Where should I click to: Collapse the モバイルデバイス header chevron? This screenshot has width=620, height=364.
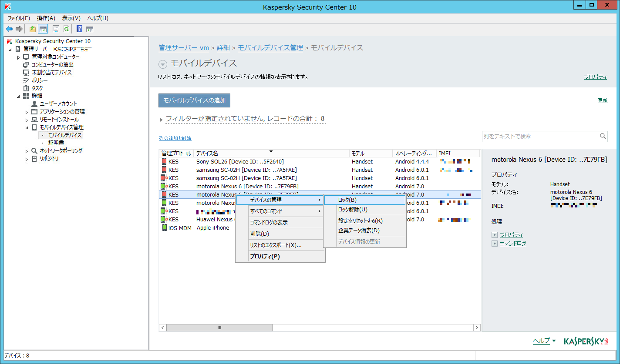pyautogui.click(x=163, y=64)
